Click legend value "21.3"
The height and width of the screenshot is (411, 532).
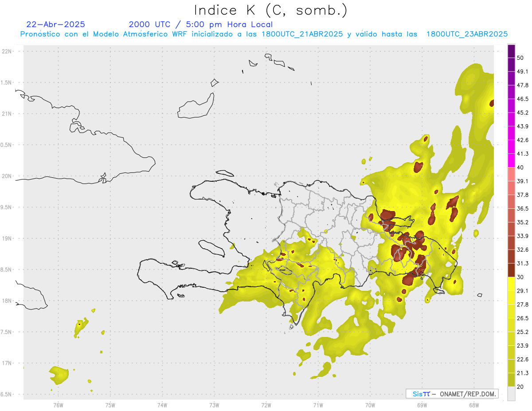pos(523,373)
